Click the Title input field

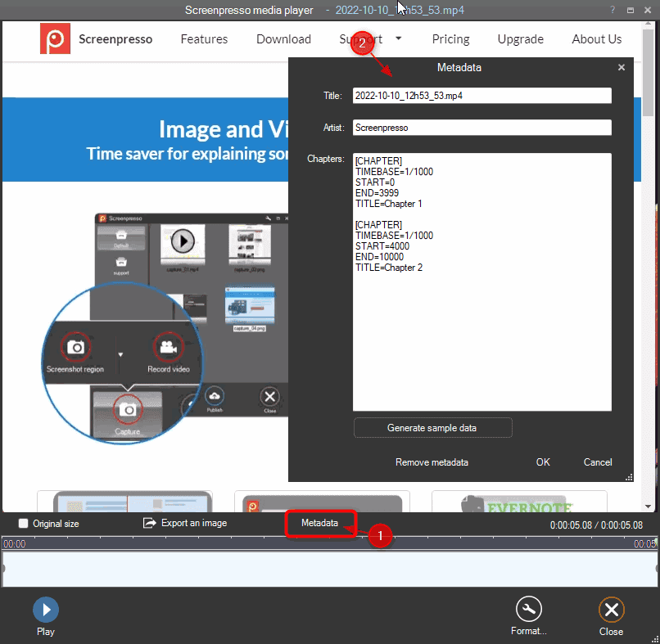(481, 96)
